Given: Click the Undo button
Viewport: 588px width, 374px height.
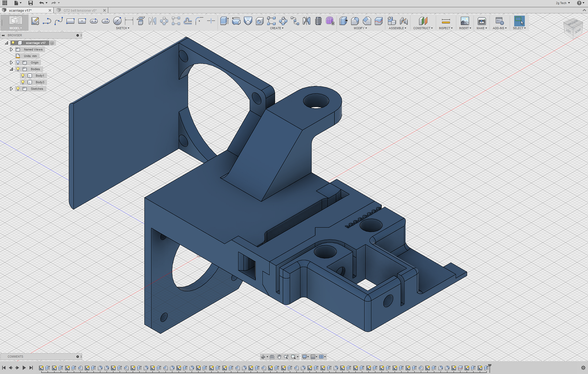Looking at the screenshot, I should [41, 2].
